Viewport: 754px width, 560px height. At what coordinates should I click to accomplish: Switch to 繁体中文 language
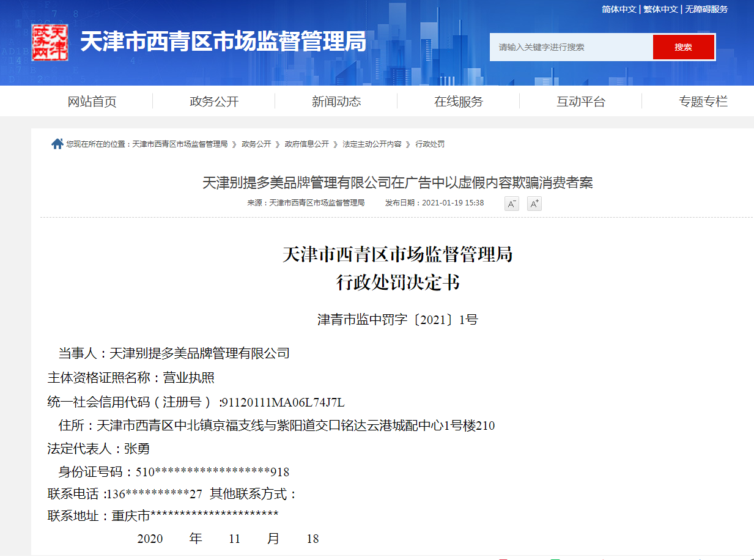[x=660, y=9]
